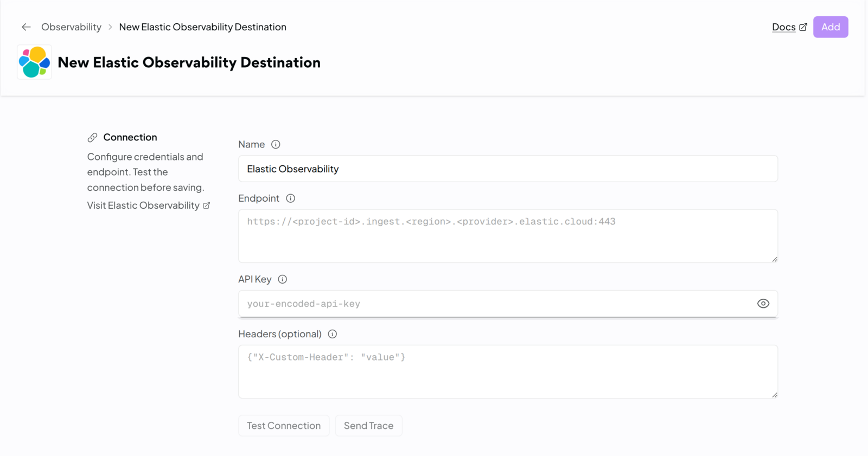Toggle API key visibility eye icon
The height and width of the screenshot is (456, 868).
763,304
